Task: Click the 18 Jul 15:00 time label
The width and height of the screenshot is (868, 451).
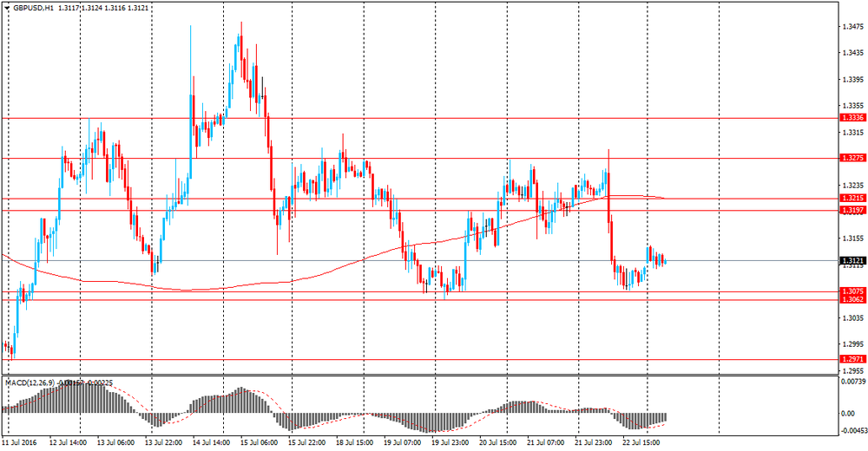Action: (x=355, y=442)
